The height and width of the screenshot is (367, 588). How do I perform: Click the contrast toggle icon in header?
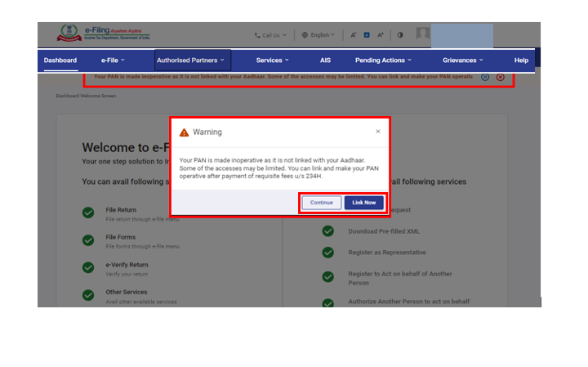[400, 35]
